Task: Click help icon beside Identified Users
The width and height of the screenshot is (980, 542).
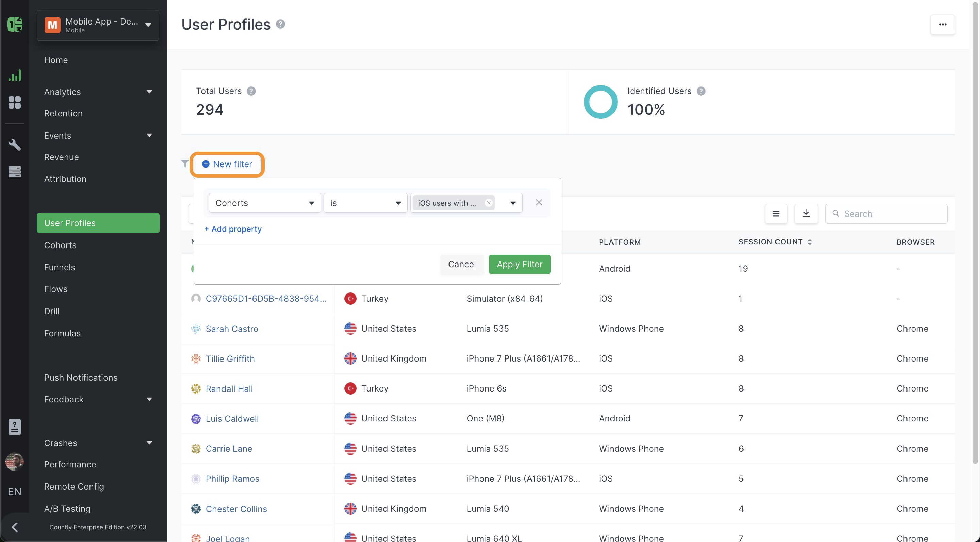Action: 701,91
